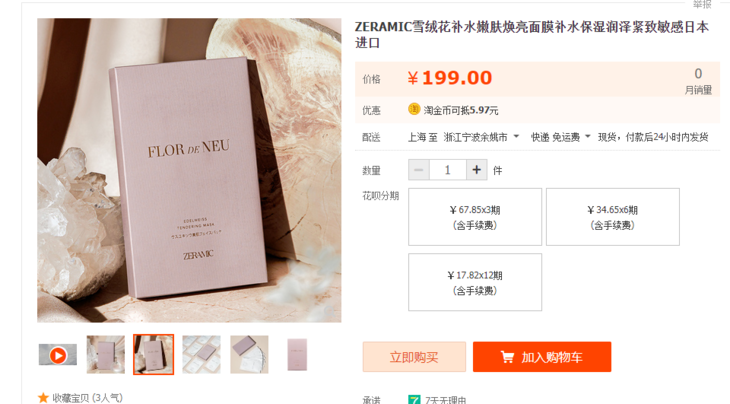Play the product video thumbnail
The image size is (730, 404).
coord(58,355)
